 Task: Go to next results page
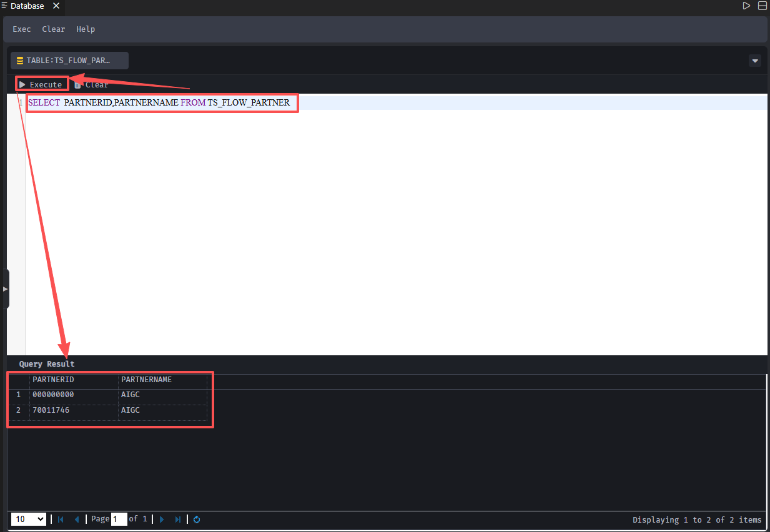162,520
